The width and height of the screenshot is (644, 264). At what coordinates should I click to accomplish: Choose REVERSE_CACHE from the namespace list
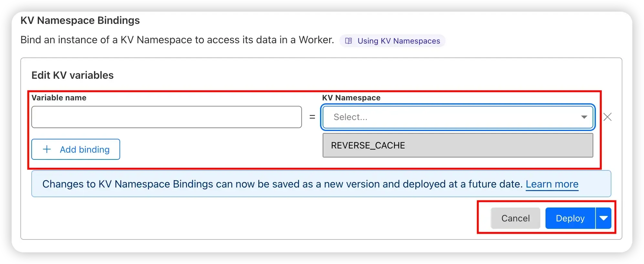tap(458, 145)
